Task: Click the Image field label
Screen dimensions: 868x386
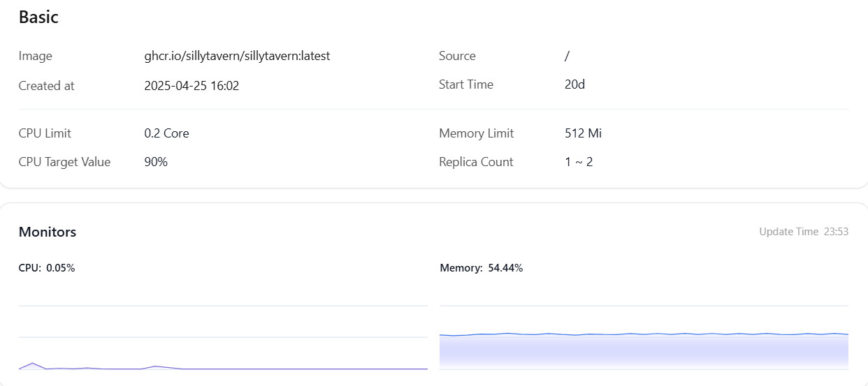Action: pos(36,56)
